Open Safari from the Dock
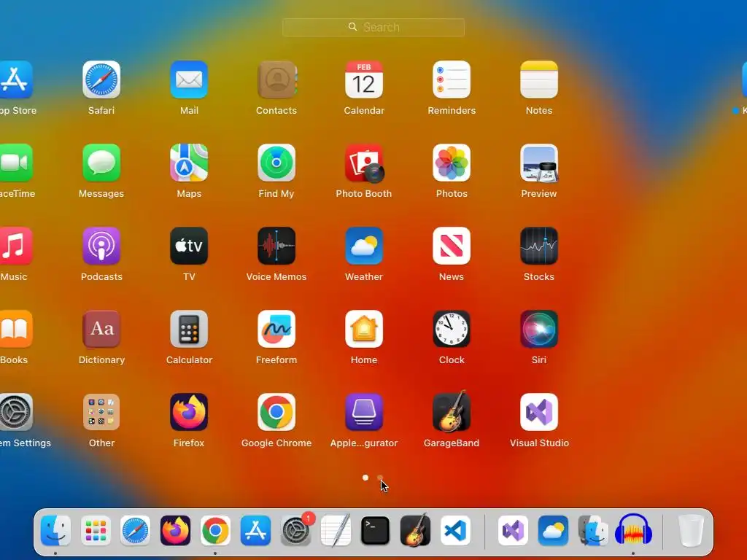 pyautogui.click(x=135, y=531)
